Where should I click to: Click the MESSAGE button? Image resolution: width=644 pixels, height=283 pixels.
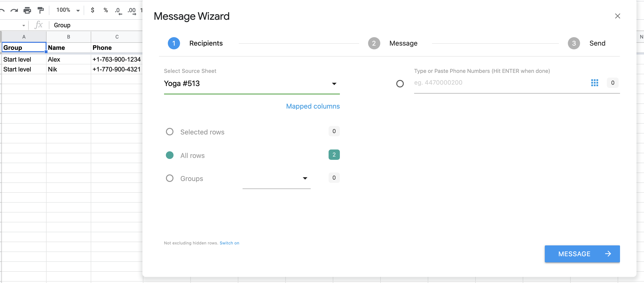[582, 254]
